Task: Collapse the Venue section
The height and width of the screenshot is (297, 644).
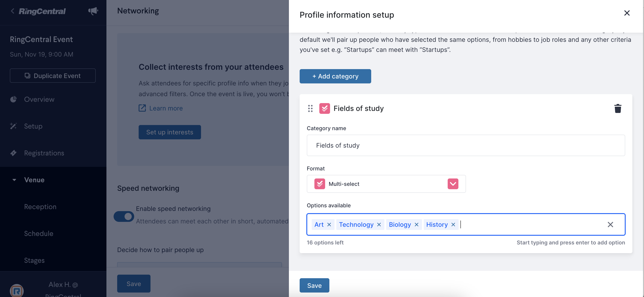Action: point(14,180)
